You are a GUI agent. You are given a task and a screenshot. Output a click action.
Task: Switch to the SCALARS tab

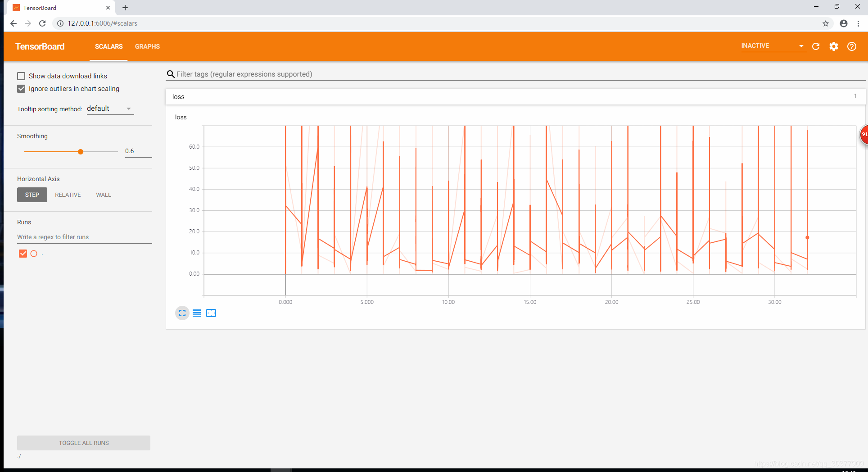tap(108, 46)
